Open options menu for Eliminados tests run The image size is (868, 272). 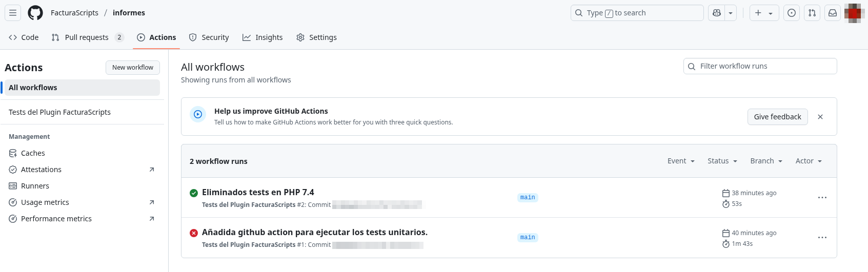point(822,198)
